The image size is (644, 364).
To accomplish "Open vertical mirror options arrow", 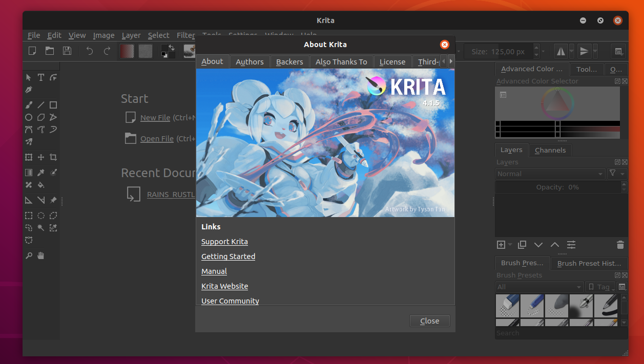I will 595,51.
